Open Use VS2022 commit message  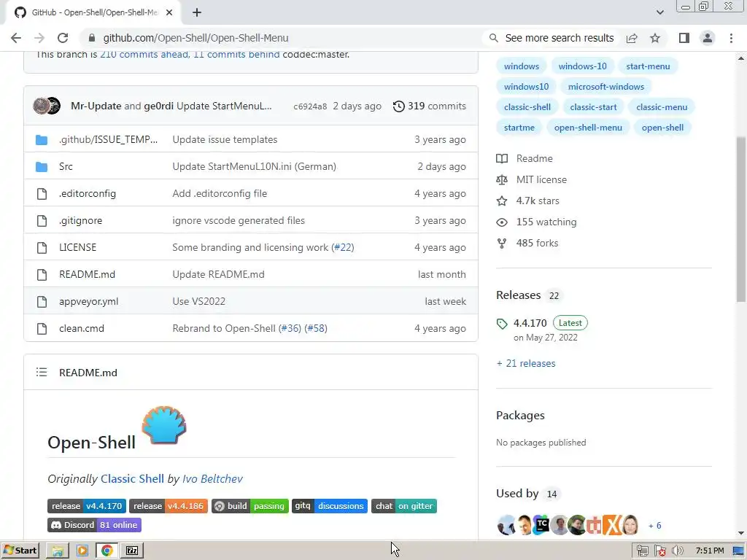click(198, 301)
